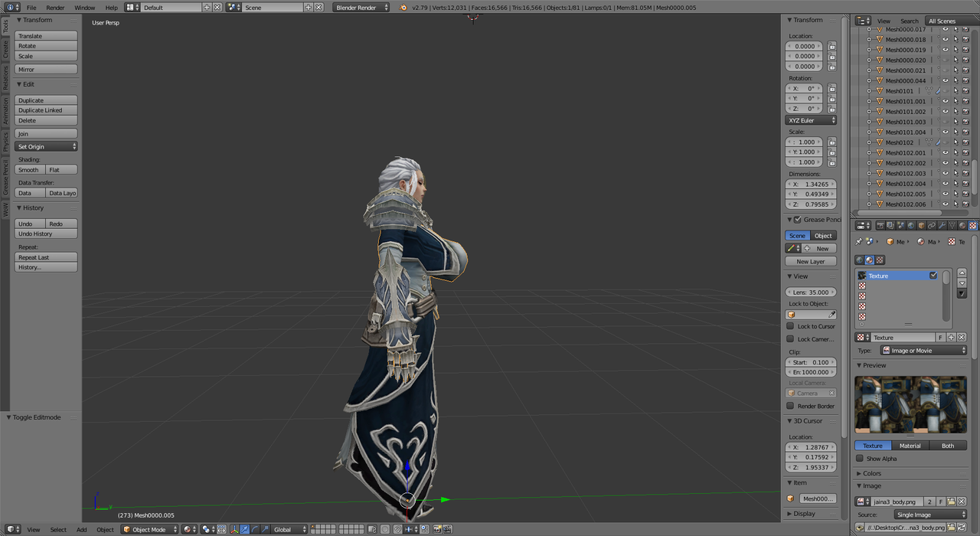Toggle visibility eye of Mesh0101.001
Viewport: 980px width, 536px height.
[x=945, y=101]
